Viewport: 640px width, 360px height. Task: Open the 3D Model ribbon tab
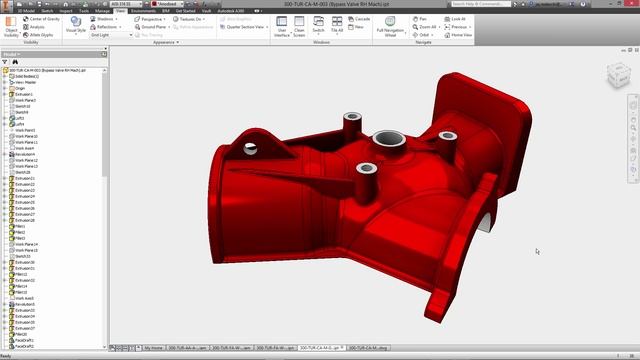[x=26, y=11]
